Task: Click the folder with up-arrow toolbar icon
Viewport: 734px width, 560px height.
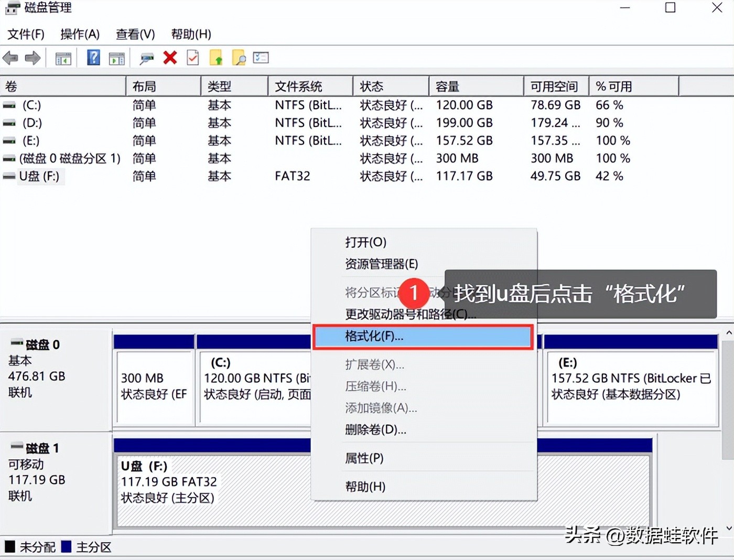Action: coord(217,58)
